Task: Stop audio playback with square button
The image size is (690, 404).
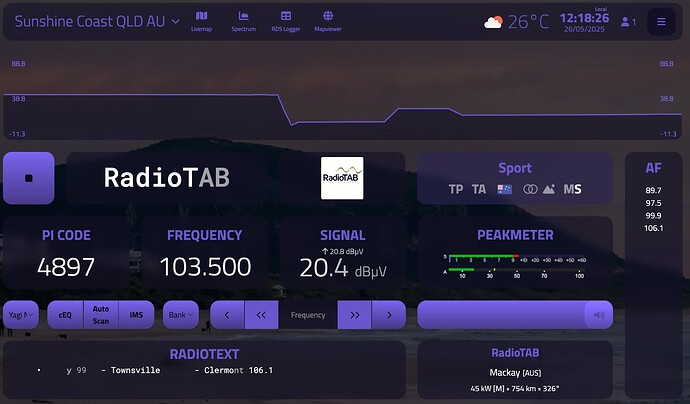Action: (29, 178)
